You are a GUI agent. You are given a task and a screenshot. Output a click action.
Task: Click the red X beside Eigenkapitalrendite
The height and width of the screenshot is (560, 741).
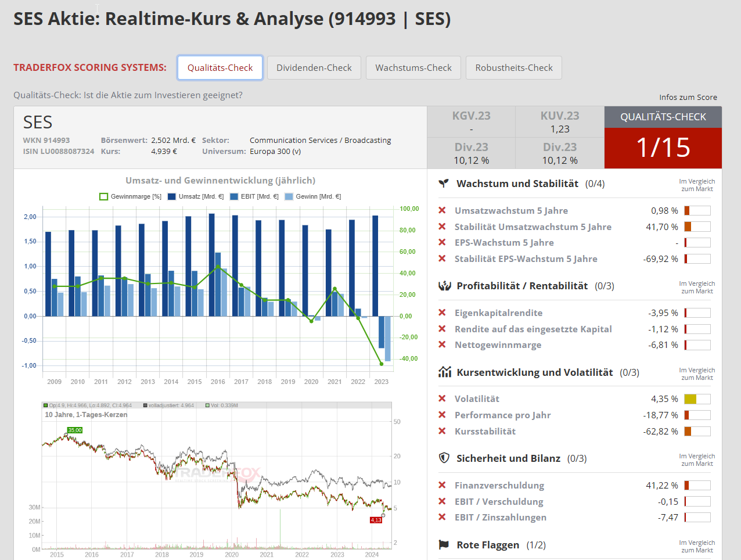pos(442,313)
